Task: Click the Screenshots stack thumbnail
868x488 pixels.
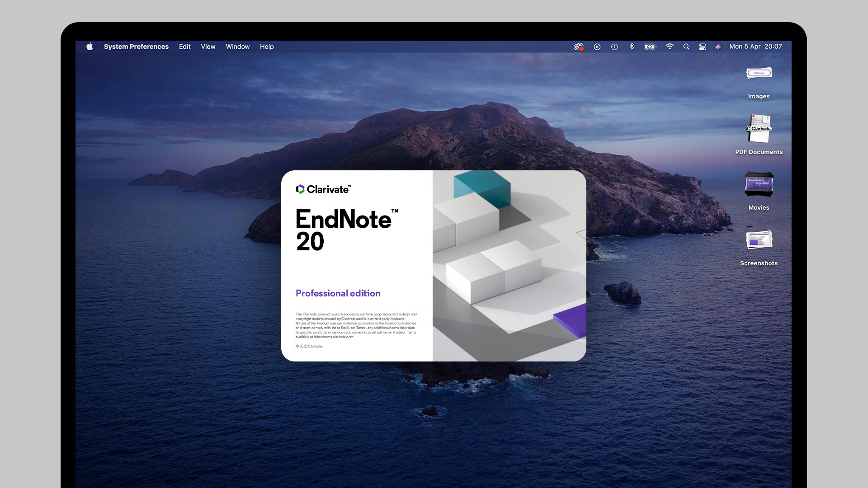Action: coord(759,240)
